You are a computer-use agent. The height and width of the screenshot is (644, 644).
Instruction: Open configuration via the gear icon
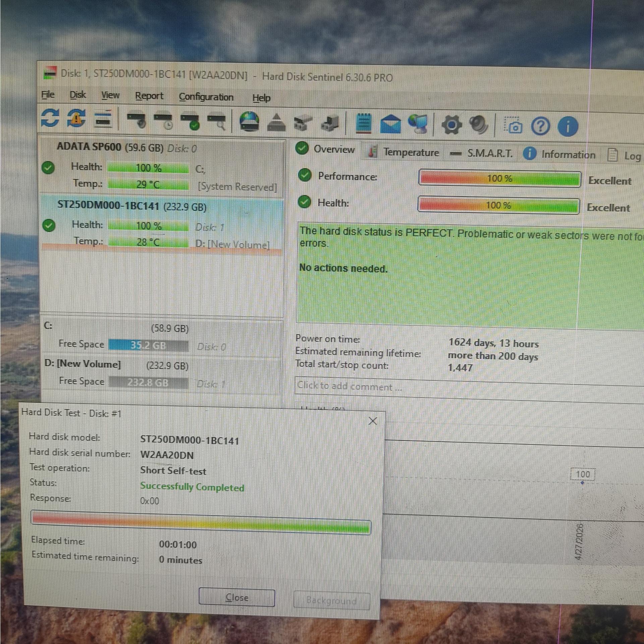coord(452,125)
